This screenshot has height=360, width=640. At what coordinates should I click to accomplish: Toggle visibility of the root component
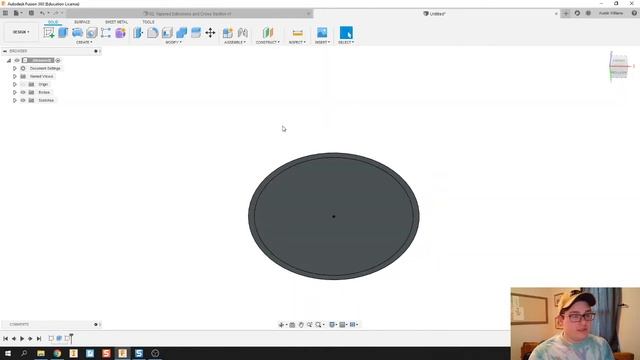(x=17, y=60)
